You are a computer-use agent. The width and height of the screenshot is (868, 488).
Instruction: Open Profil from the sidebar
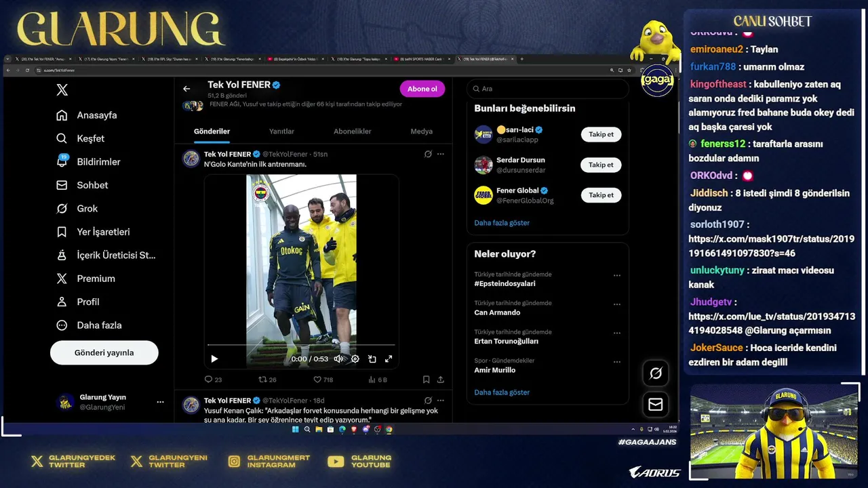(78, 302)
